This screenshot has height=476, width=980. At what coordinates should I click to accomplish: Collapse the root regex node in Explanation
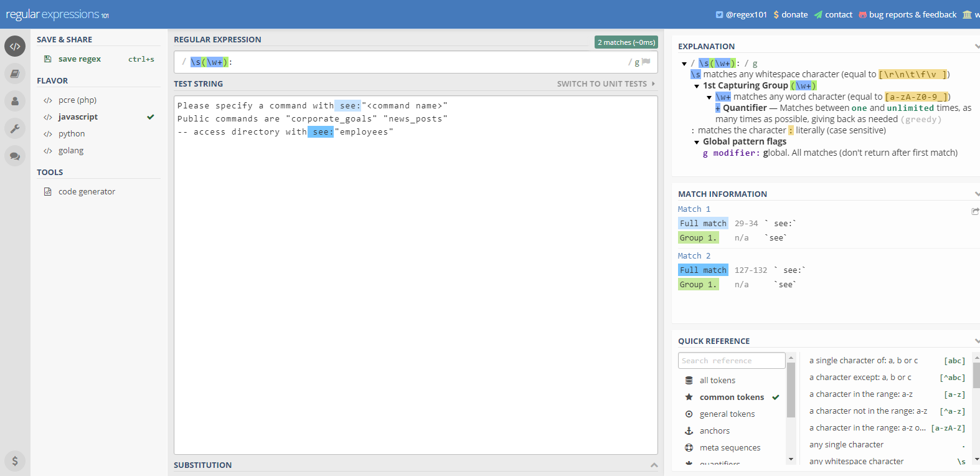[684, 64]
